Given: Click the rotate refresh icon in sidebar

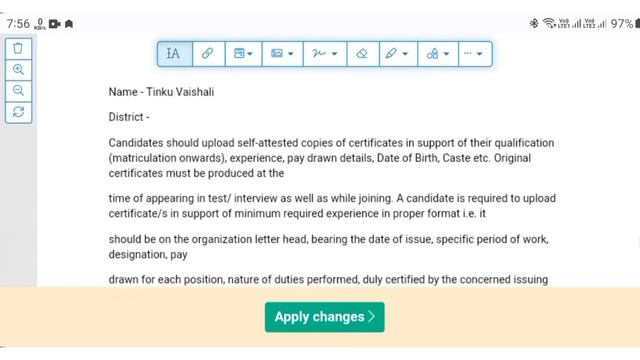Looking at the screenshot, I should (18, 112).
